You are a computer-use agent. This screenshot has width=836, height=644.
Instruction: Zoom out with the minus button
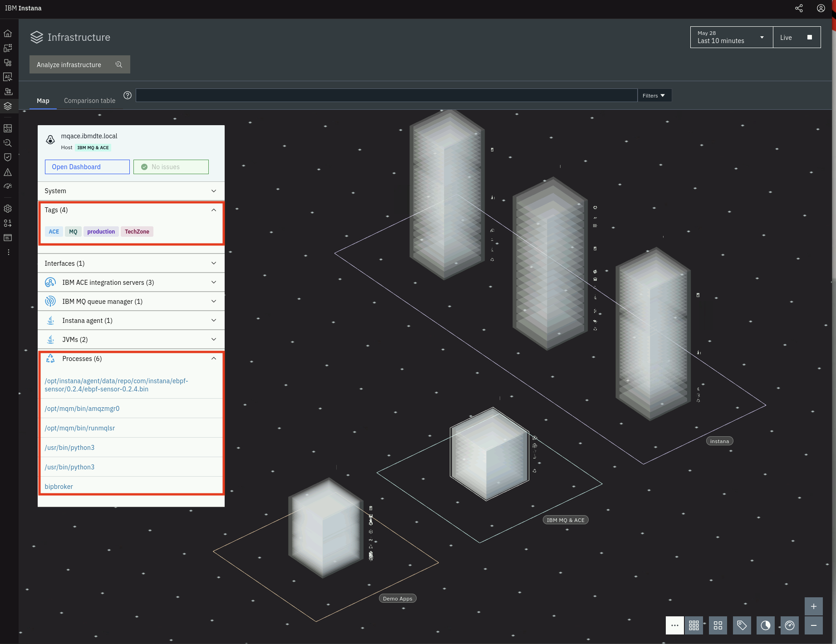point(814,625)
